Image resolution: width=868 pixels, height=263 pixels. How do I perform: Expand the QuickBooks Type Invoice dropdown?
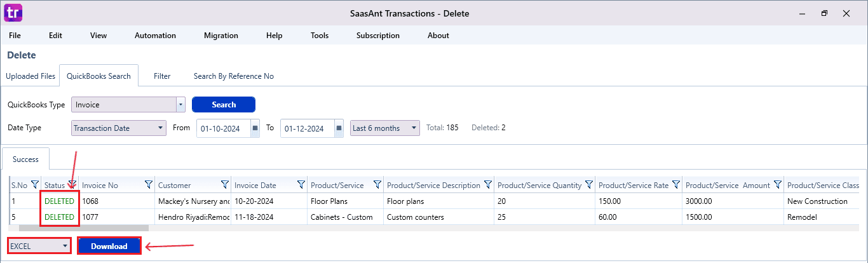click(x=180, y=105)
